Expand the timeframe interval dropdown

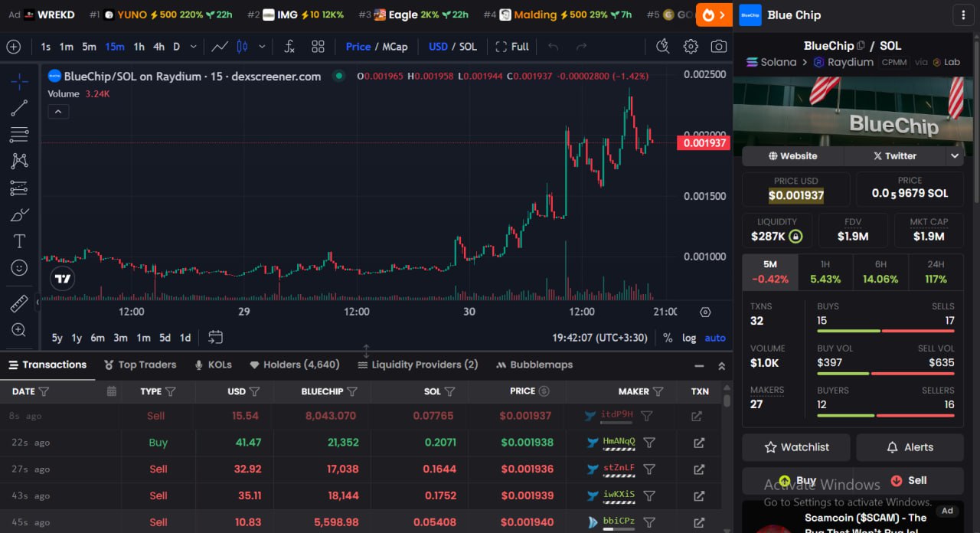pos(193,47)
